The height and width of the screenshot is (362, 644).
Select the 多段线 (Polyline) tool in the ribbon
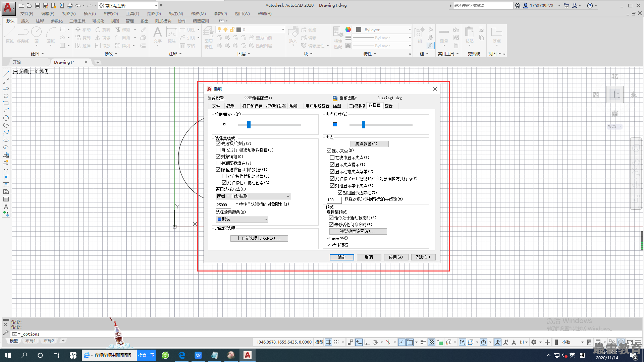pos(23,35)
